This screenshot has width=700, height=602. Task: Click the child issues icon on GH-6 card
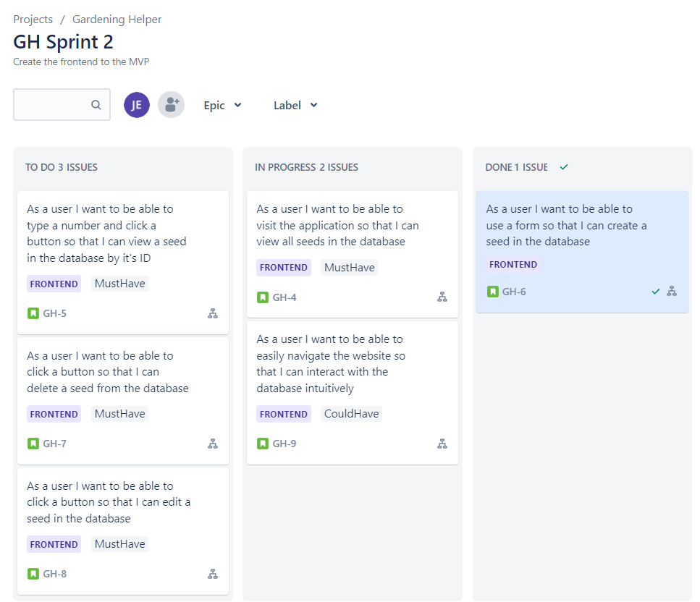[x=672, y=292]
